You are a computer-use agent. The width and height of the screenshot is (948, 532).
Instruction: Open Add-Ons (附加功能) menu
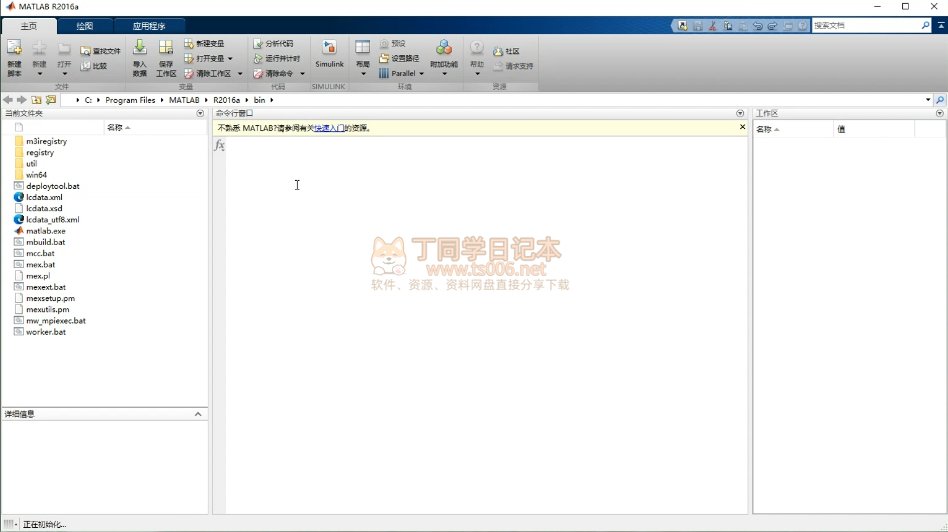(x=444, y=58)
